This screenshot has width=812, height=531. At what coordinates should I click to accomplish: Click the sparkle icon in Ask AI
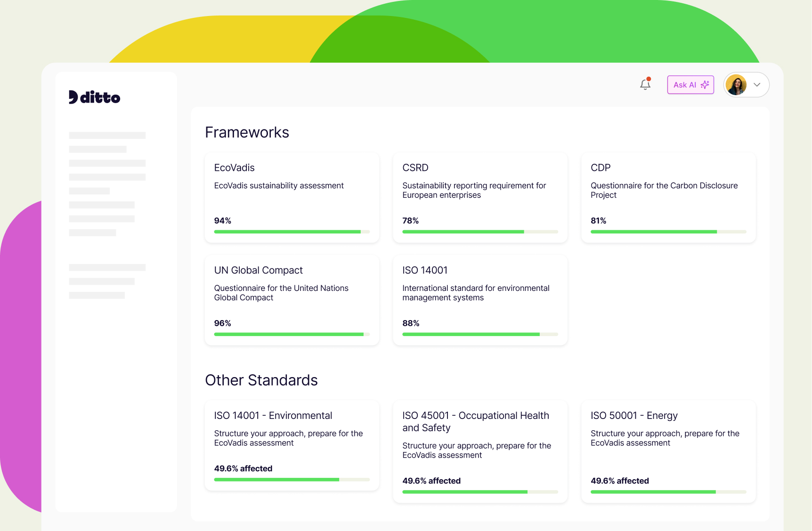(705, 85)
